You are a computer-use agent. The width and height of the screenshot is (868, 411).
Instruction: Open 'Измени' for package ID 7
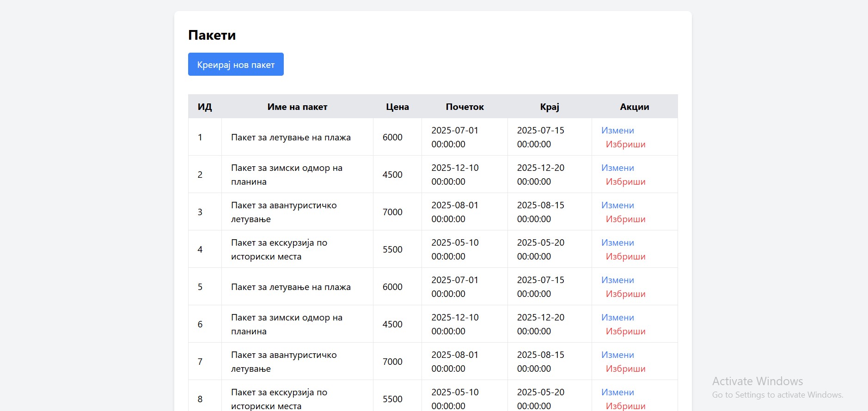pos(617,355)
